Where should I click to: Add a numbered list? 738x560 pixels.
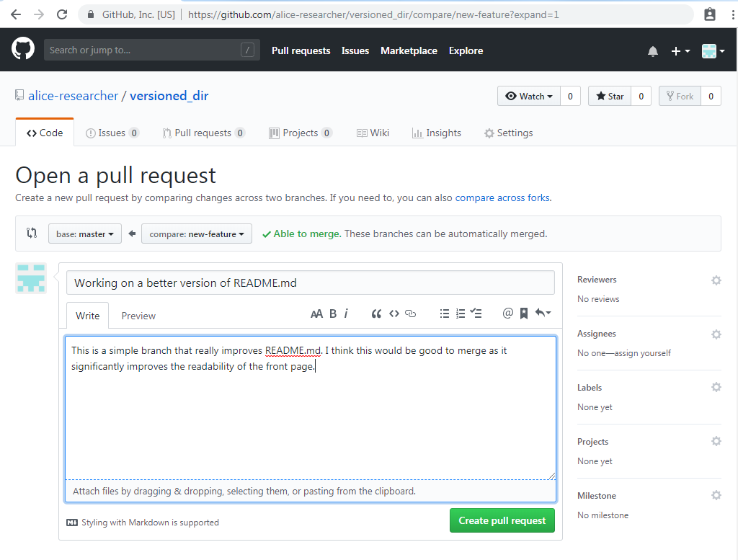[461, 314]
